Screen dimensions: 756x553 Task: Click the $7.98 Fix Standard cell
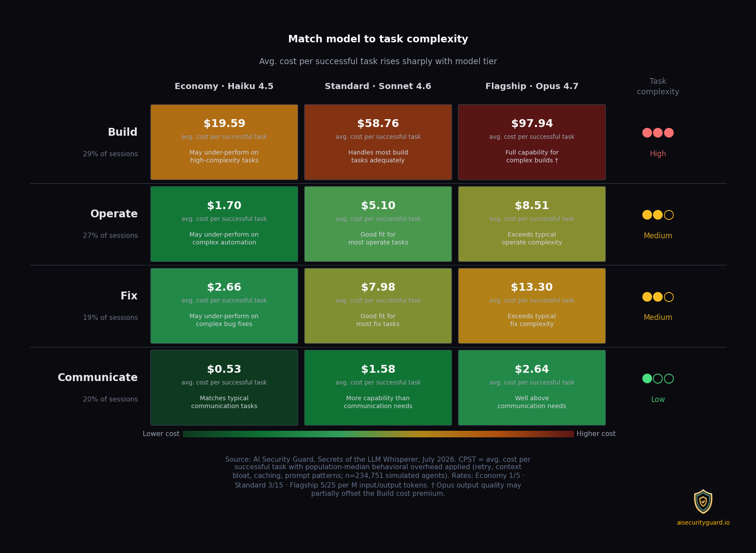[378, 306]
